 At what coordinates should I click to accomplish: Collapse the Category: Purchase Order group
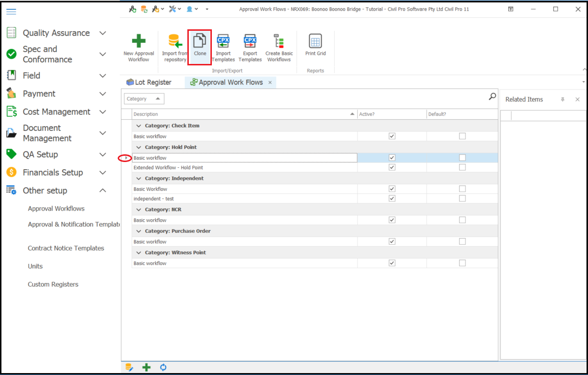point(139,231)
